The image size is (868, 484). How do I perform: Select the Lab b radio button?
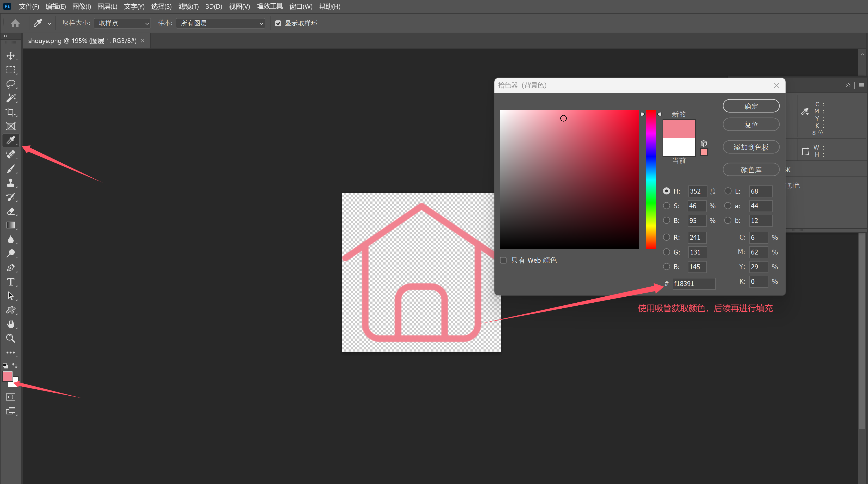(x=728, y=220)
